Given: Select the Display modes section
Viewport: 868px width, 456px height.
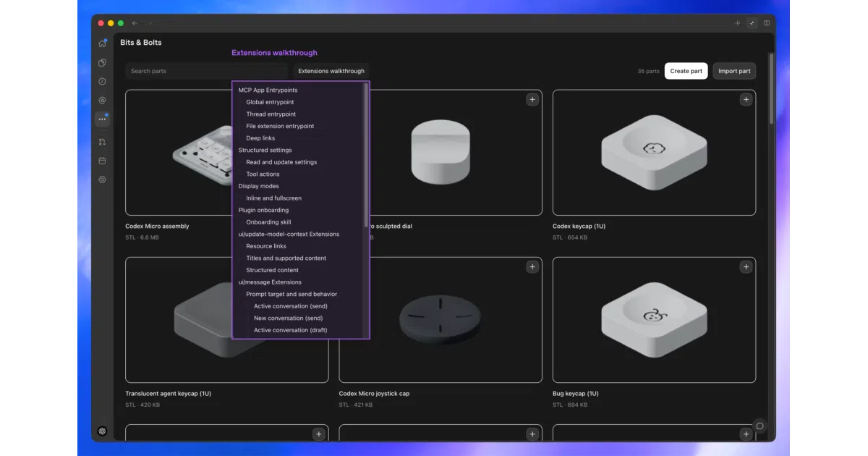Looking at the screenshot, I should pos(259,186).
